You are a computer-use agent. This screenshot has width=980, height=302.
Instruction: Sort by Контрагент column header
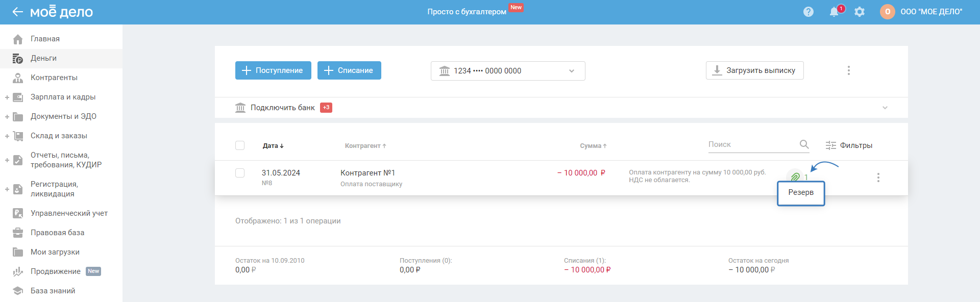tap(365, 146)
